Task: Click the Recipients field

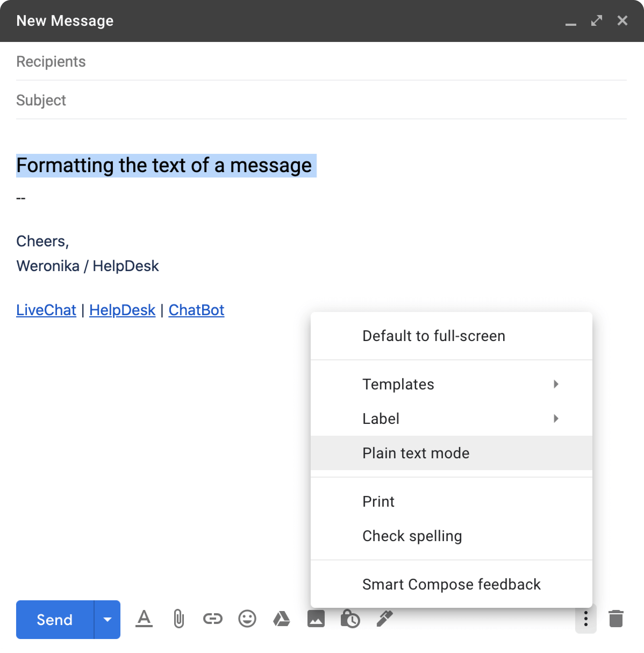Action: 143,61
